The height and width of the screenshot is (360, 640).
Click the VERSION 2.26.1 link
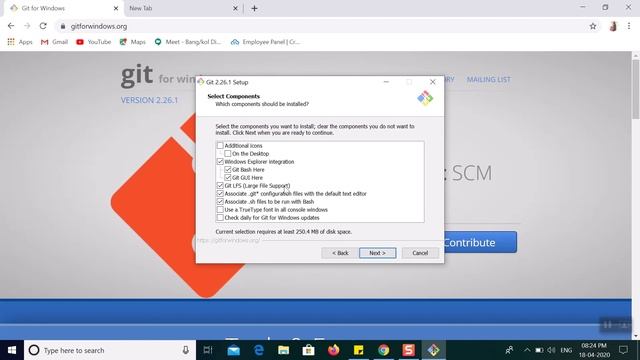click(x=149, y=100)
